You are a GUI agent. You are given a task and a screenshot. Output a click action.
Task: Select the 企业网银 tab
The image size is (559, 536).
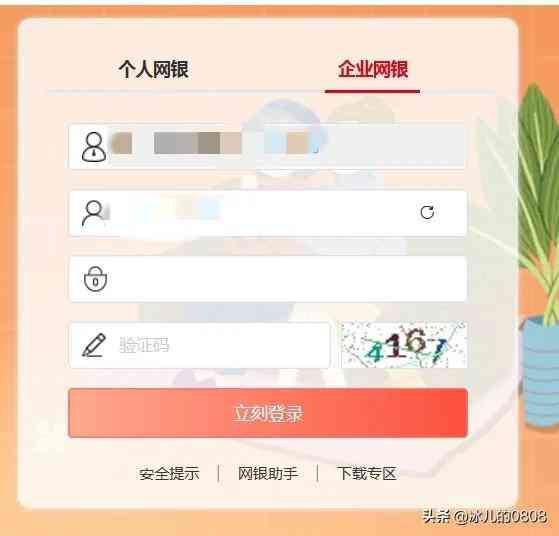pyautogui.click(x=373, y=69)
